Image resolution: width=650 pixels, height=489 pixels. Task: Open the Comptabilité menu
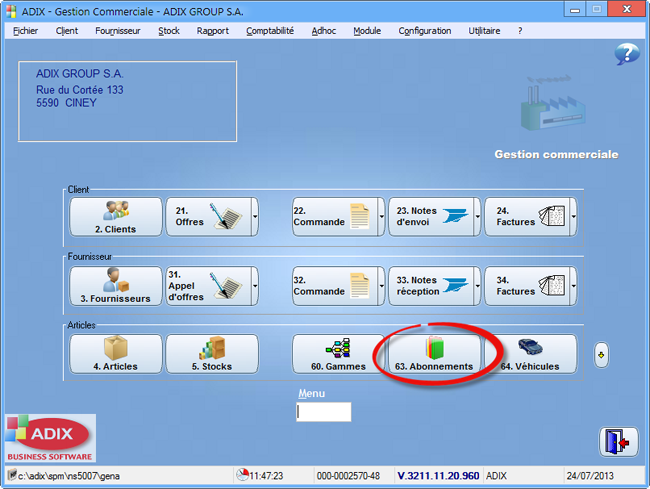270,31
